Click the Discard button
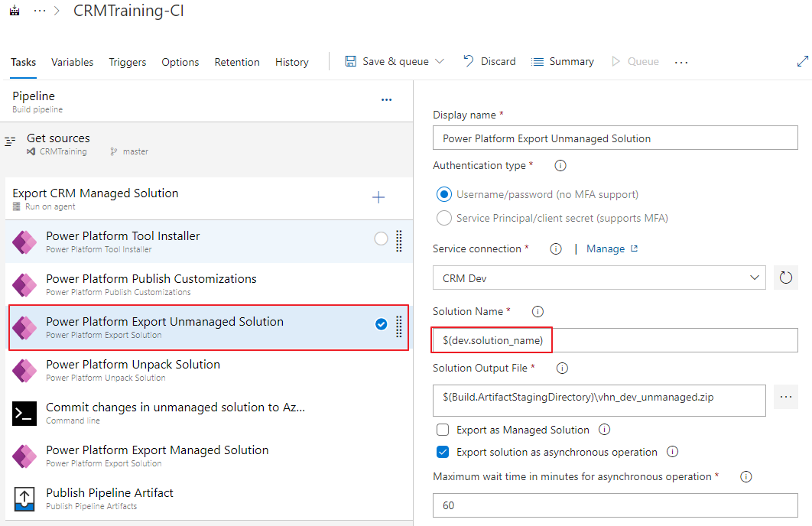 489,61
